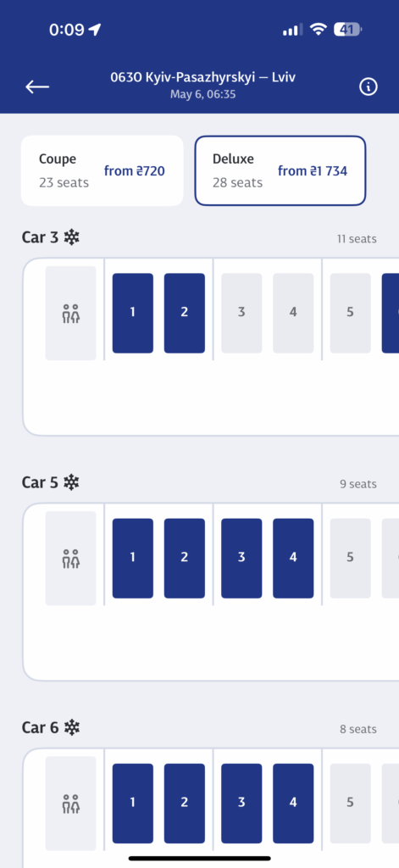Select seat 2 in Car 3
Image resolution: width=399 pixels, height=868 pixels.
(x=185, y=314)
